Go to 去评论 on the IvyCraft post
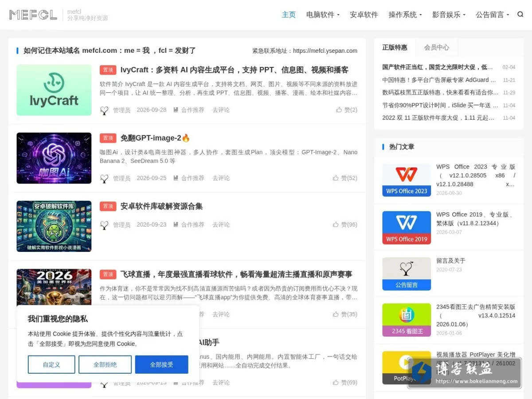 point(221,110)
